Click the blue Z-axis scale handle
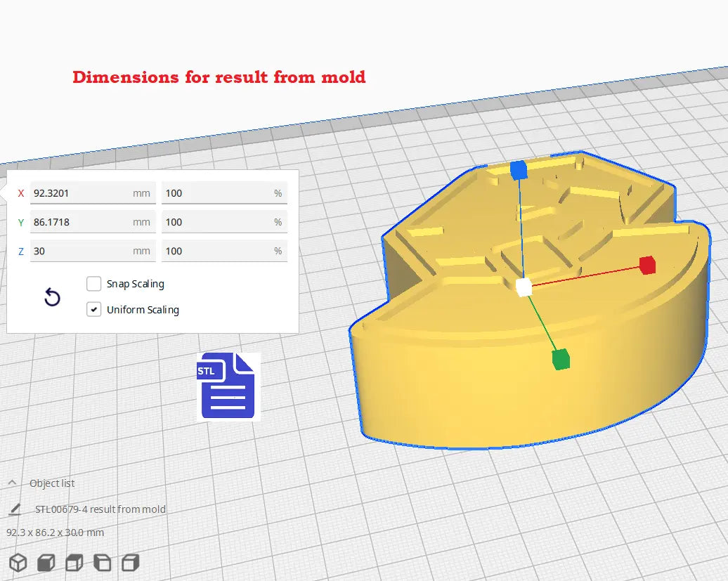The height and width of the screenshot is (581, 728). tap(518, 170)
